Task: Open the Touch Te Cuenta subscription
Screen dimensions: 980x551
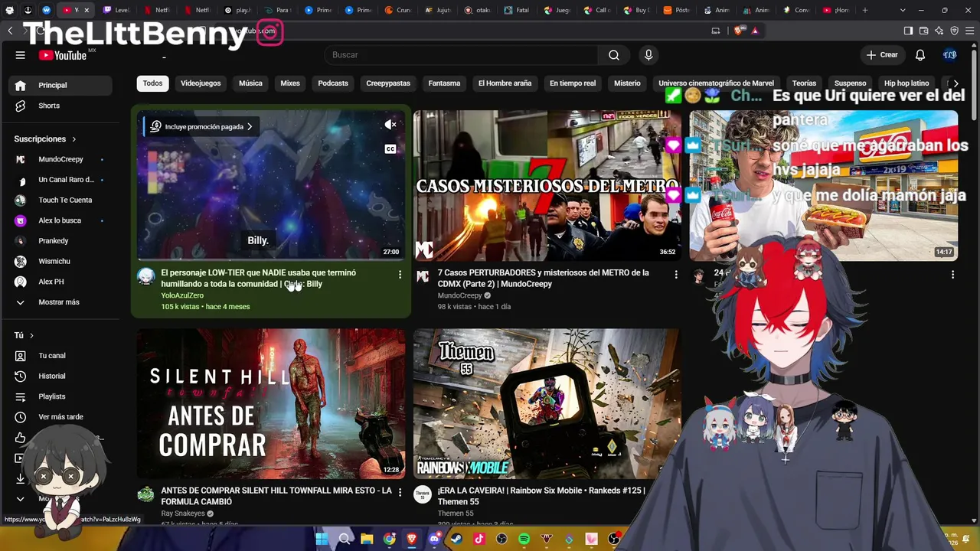Action: [x=64, y=200]
